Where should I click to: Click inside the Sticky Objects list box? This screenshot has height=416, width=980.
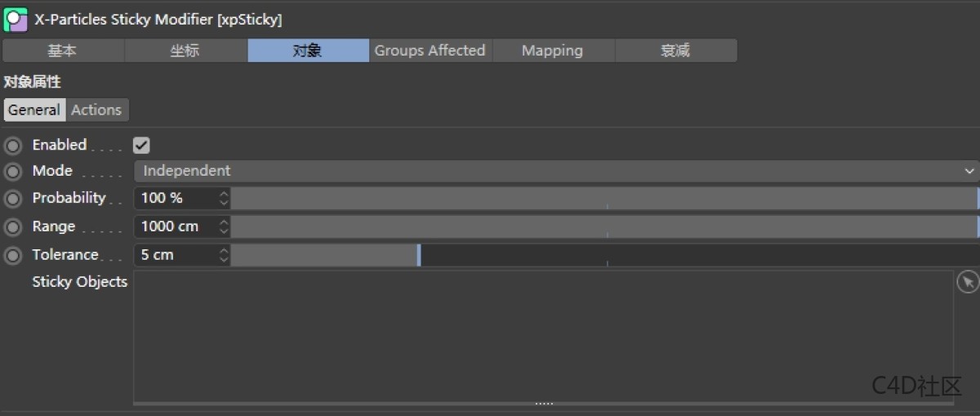click(542, 335)
